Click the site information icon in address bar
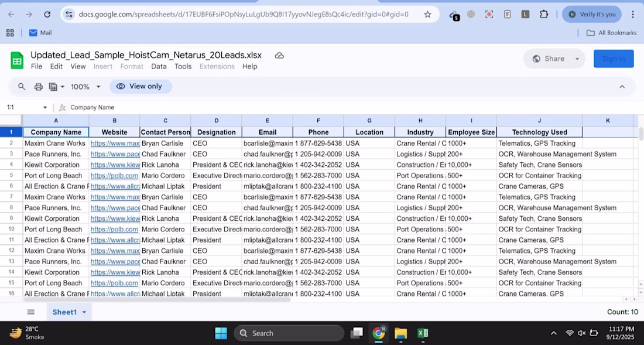Viewport: 644px width, 345px height. (x=69, y=15)
